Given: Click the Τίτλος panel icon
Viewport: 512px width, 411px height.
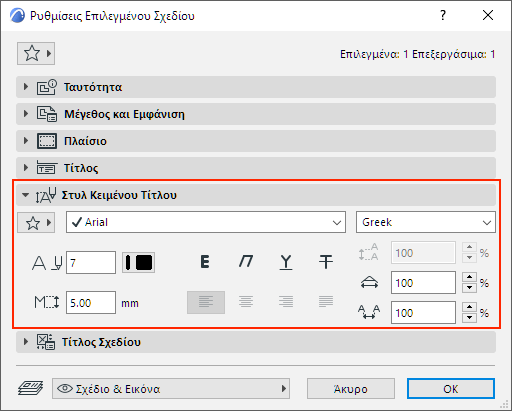Looking at the screenshot, I should [47, 168].
